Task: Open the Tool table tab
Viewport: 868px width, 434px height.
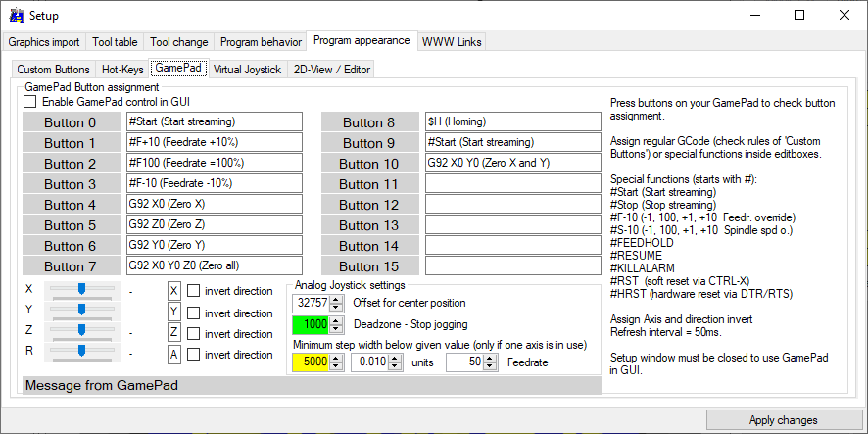Action: pos(115,42)
